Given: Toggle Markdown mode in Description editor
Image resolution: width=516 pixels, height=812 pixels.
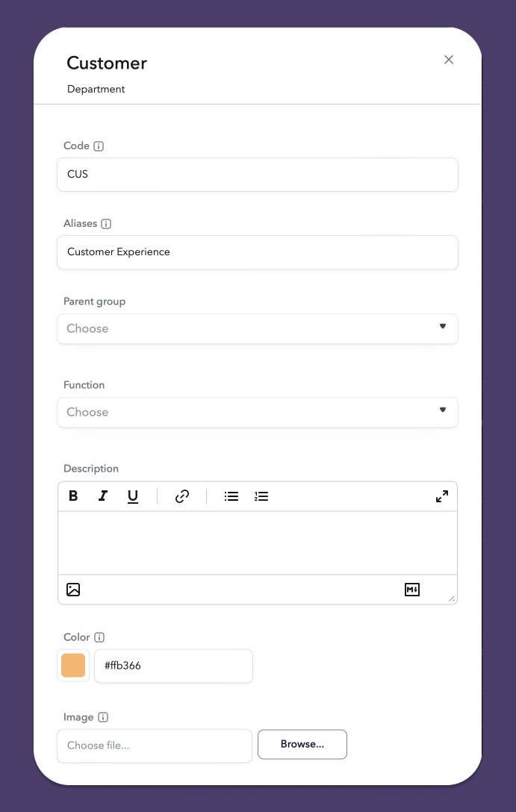Looking at the screenshot, I should 412,590.
